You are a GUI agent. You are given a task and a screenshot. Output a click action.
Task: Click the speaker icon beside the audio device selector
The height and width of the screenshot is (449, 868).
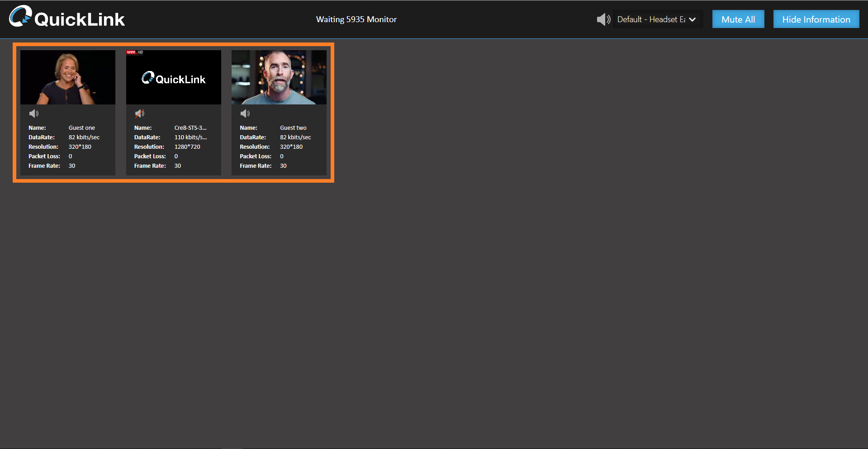click(603, 19)
